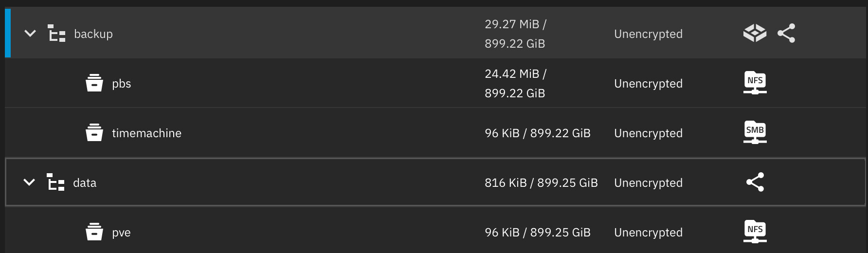Click the pbs dataset drawer icon
Image resolution: width=868 pixels, height=253 pixels.
(x=94, y=83)
